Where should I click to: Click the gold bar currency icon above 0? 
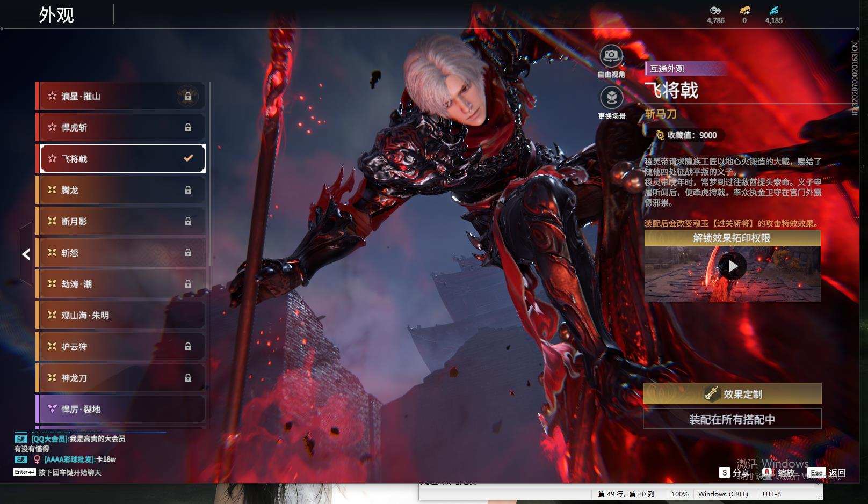[x=744, y=10]
